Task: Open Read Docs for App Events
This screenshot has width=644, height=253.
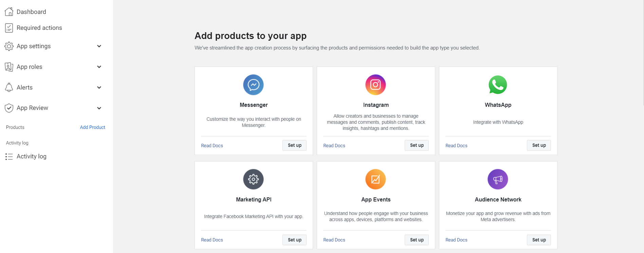Action: [x=334, y=240]
